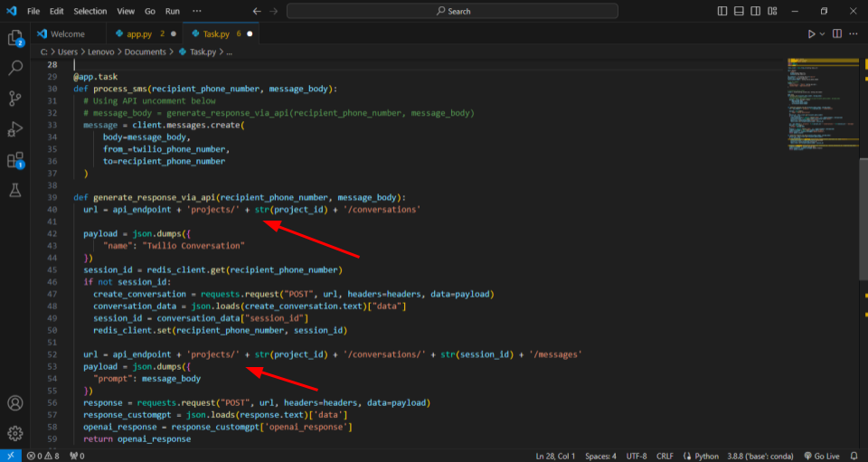Open the Run and Debug view
The width and height of the screenshot is (868, 462).
(x=15, y=129)
